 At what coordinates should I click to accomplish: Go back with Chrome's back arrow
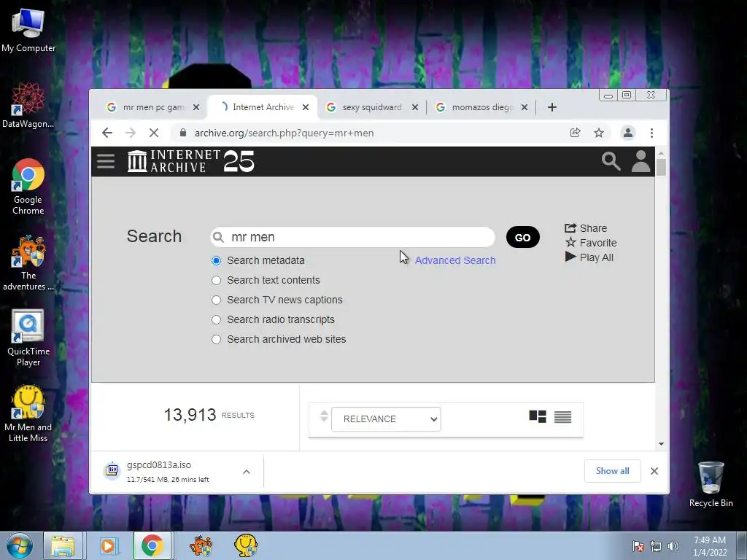click(x=107, y=133)
